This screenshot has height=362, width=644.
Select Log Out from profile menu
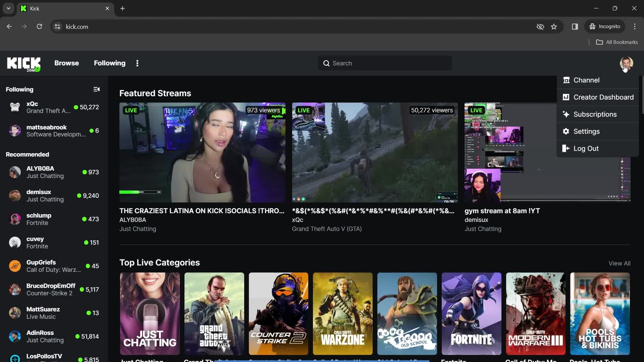[597, 148]
